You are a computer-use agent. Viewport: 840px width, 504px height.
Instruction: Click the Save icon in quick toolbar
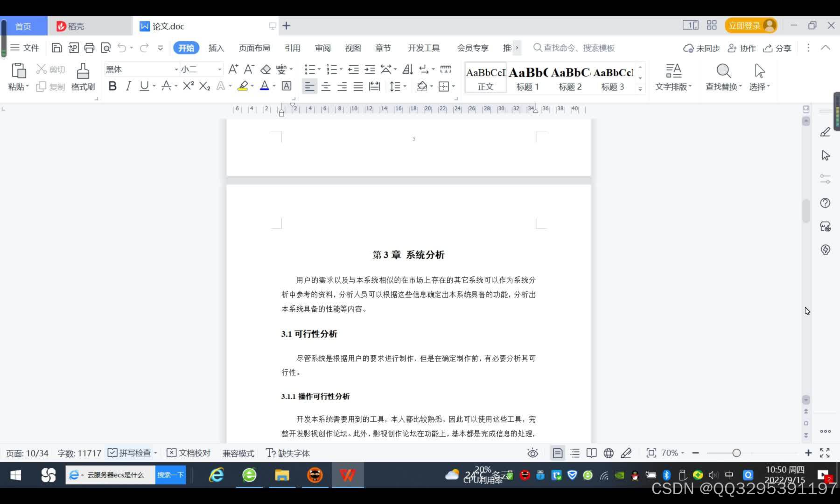57,48
